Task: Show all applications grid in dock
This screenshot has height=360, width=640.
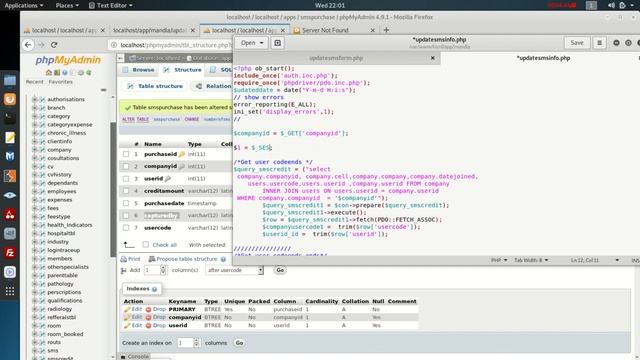Action: click(x=10, y=291)
